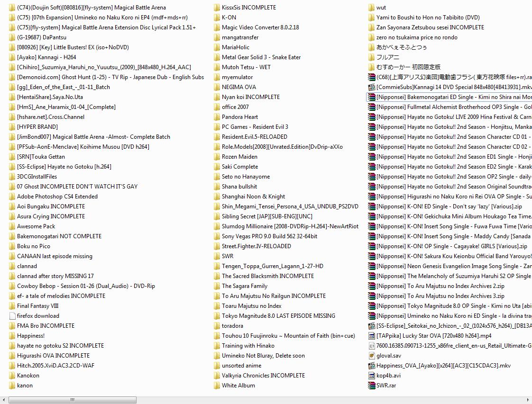Click the icon of the 7600.16385 Retail_Ultimate file
This screenshot has width=532, height=404.
tap(372, 346)
